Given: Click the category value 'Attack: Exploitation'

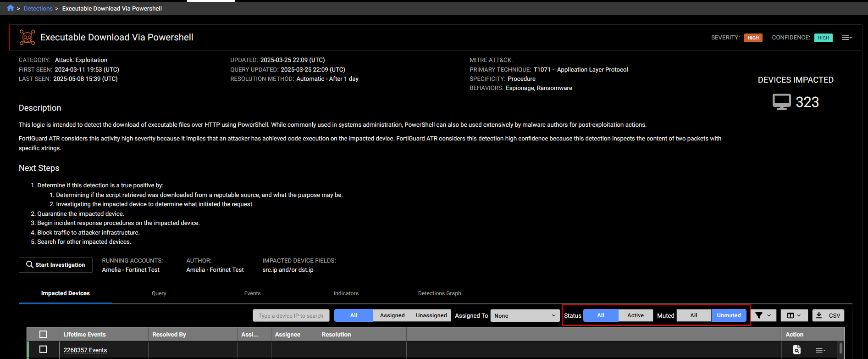Looking at the screenshot, I should [81, 60].
